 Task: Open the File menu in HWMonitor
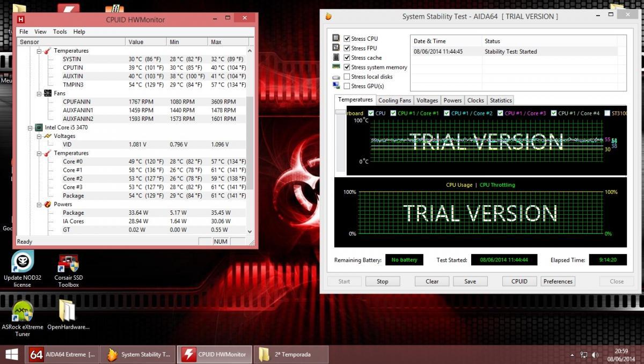(24, 32)
